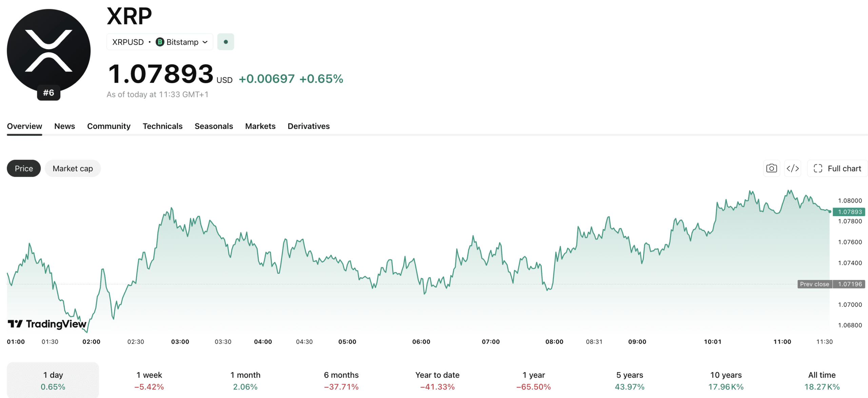Click the USD currency label
Viewport: 868px width, 398px height.
224,80
